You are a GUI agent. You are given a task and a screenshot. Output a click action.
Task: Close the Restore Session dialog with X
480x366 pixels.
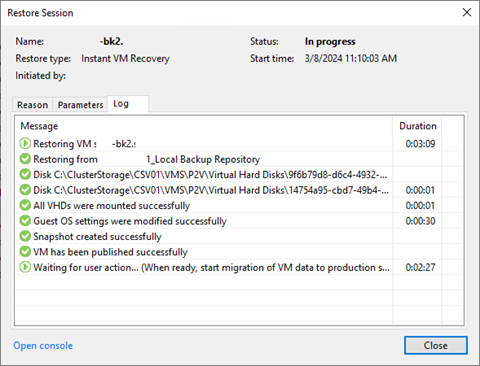467,12
